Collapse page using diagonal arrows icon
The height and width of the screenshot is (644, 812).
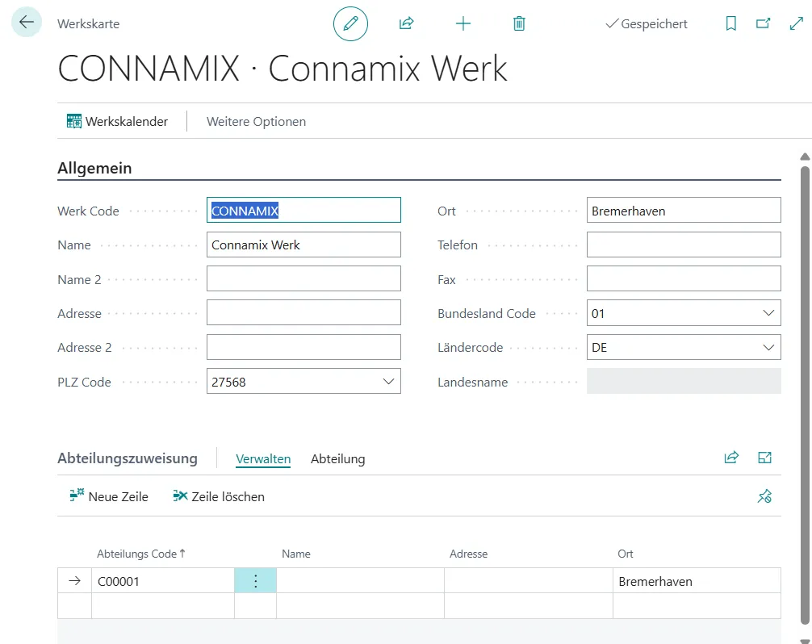pyautogui.click(x=795, y=24)
